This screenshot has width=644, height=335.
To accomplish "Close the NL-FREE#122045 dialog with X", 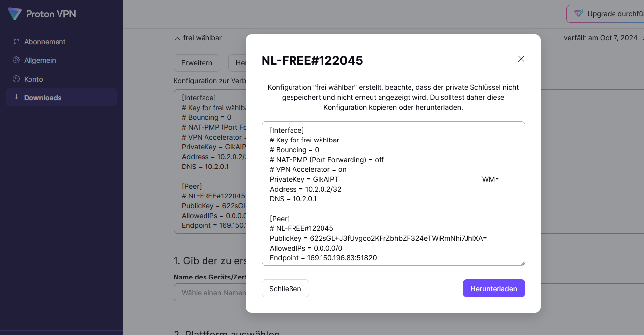I will (x=521, y=59).
